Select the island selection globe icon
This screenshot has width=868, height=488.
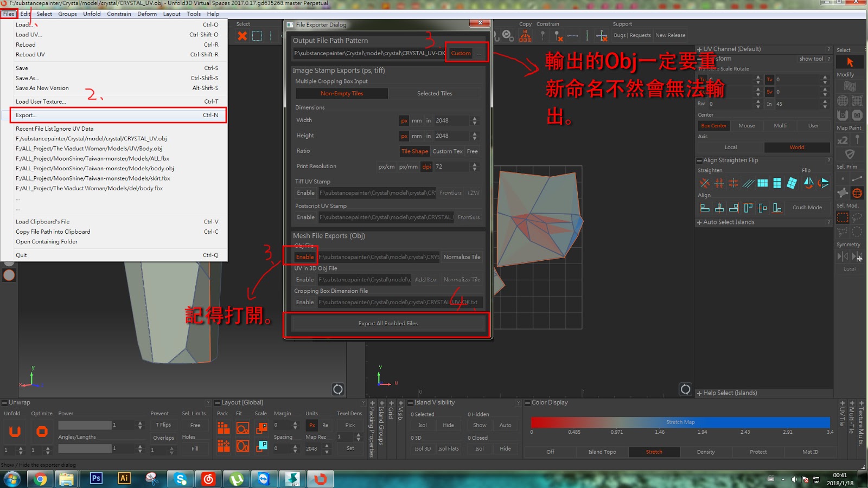tap(857, 193)
